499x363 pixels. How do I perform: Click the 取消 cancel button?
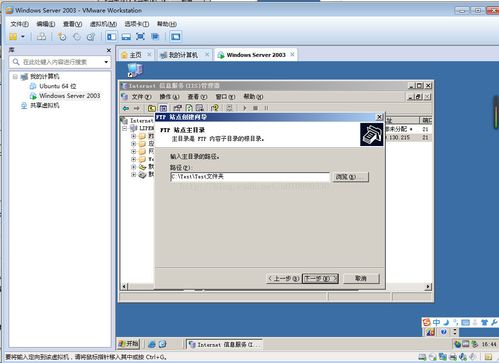(x=361, y=278)
